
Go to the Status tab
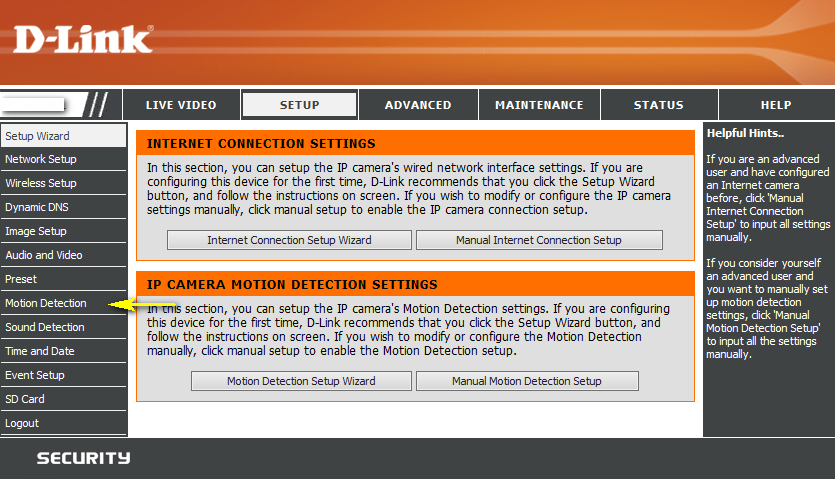pos(658,105)
